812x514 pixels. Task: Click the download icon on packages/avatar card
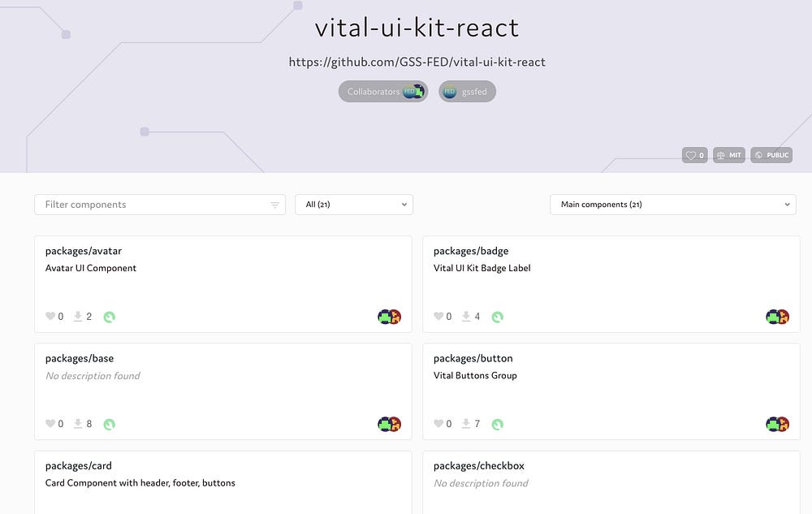(x=78, y=316)
